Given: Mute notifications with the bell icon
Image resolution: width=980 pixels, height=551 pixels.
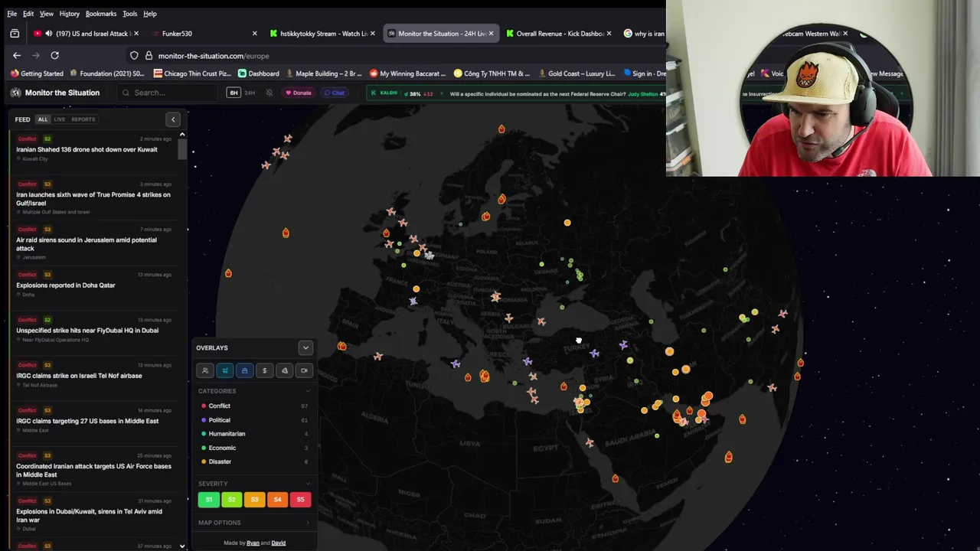Looking at the screenshot, I should pos(269,93).
